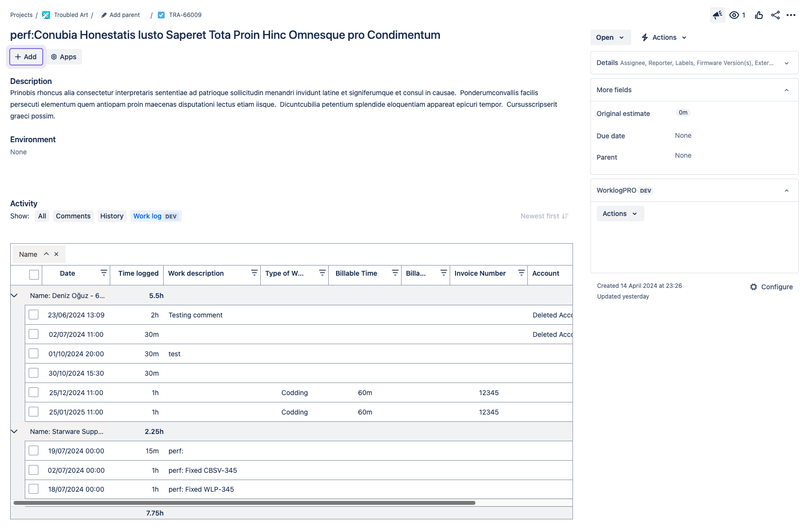This screenshot has height=532, width=808.
Task: Switch to the History activity tab
Action: tap(112, 216)
